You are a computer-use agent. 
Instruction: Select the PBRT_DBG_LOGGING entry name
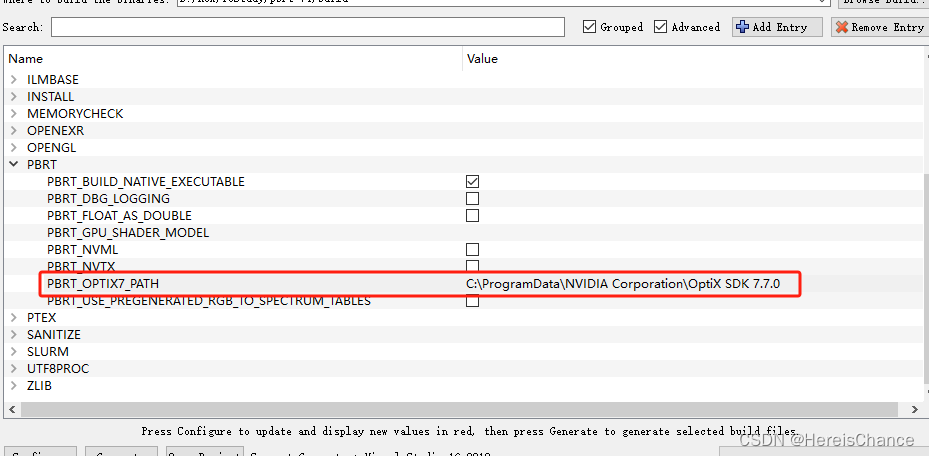(108, 198)
